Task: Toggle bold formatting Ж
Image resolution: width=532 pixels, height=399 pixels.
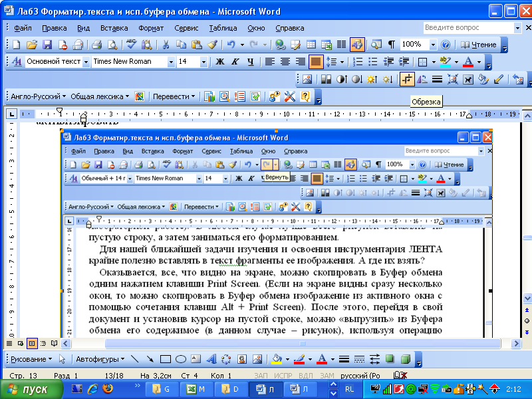Action: pyautogui.click(x=220, y=61)
